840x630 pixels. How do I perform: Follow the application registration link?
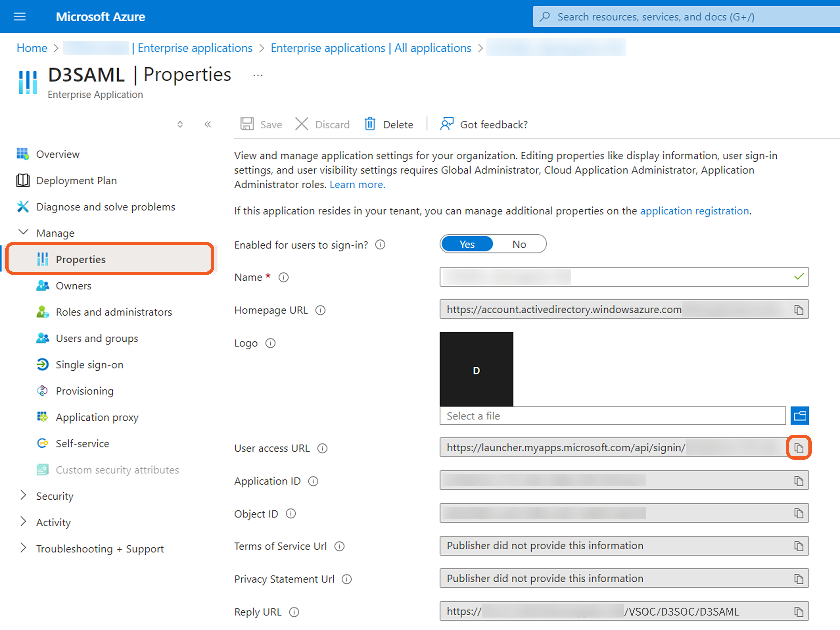(x=694, y=211)
